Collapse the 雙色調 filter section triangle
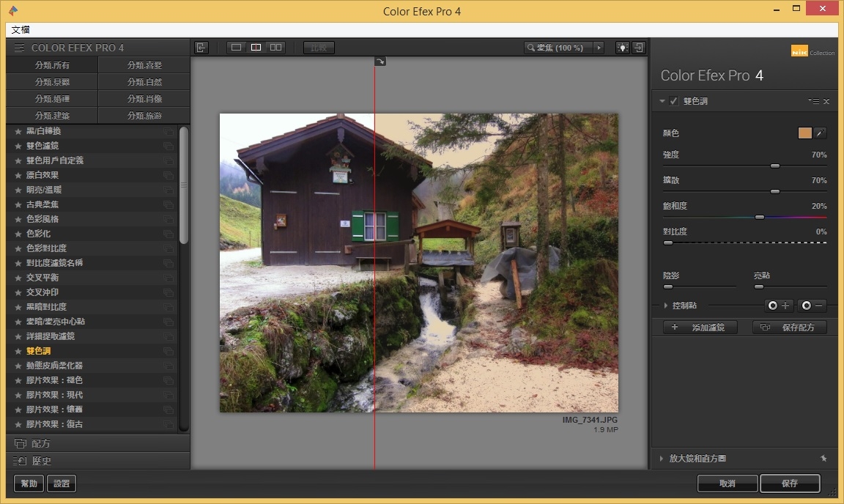The image size is (844, 504). pos(662,100)
